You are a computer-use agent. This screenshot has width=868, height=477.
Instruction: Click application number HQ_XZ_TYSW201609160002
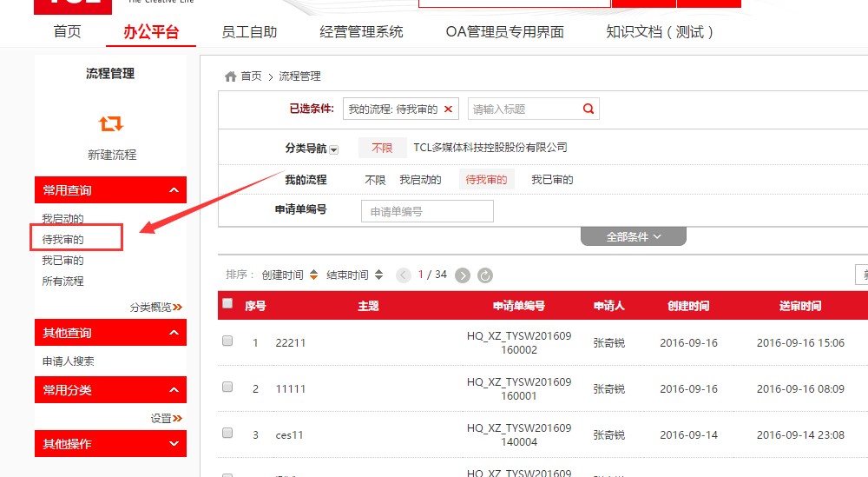coord(519,343)
